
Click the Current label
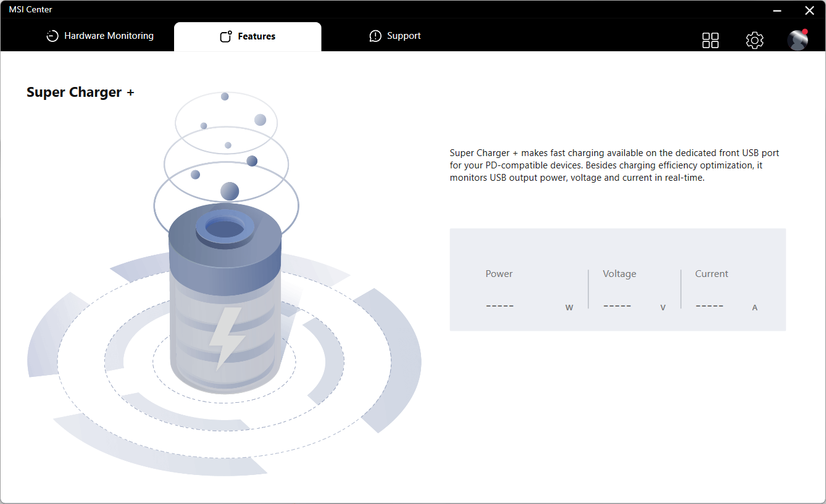(x=712, y=274)
